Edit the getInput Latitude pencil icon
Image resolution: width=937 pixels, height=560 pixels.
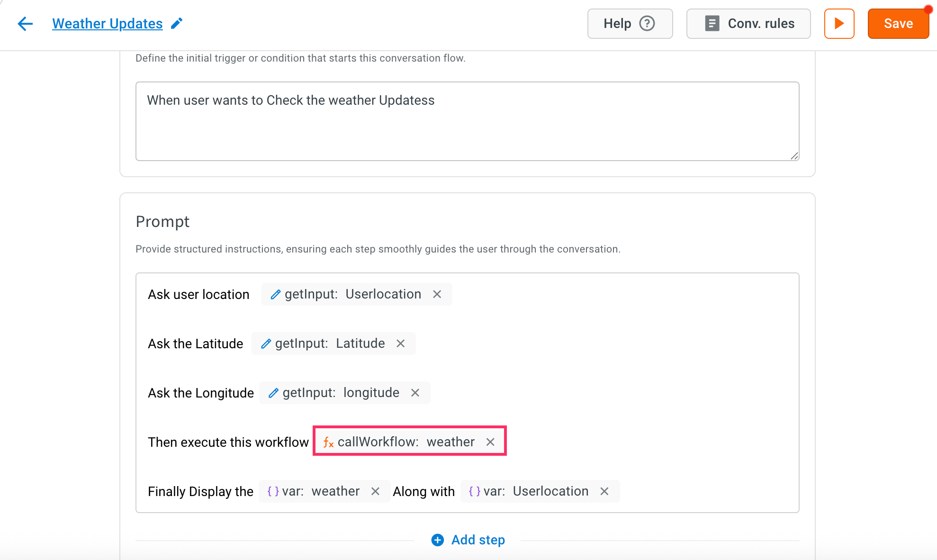pyautogui.click(x=266, y=343)
